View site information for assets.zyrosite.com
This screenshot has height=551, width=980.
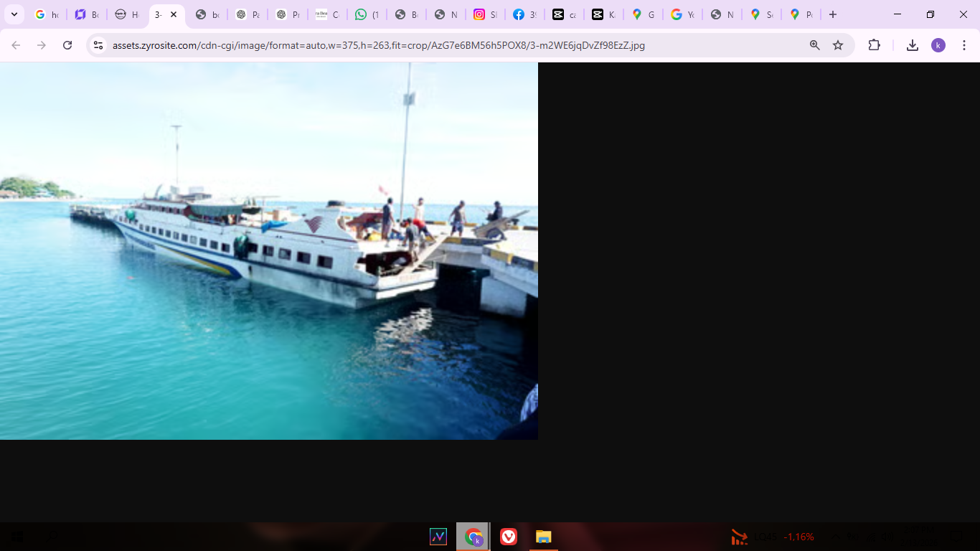click(98, 45)
